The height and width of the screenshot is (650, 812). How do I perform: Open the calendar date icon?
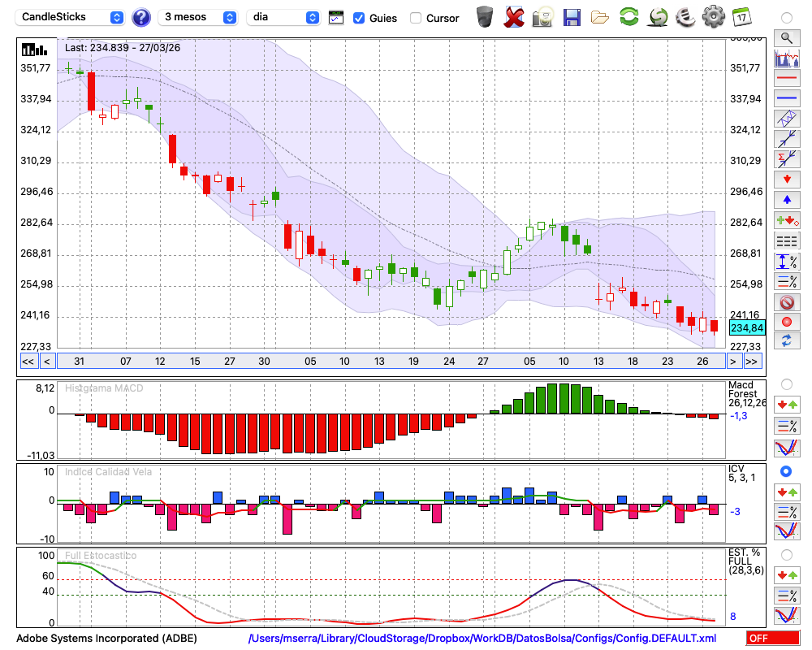point(741,17)
